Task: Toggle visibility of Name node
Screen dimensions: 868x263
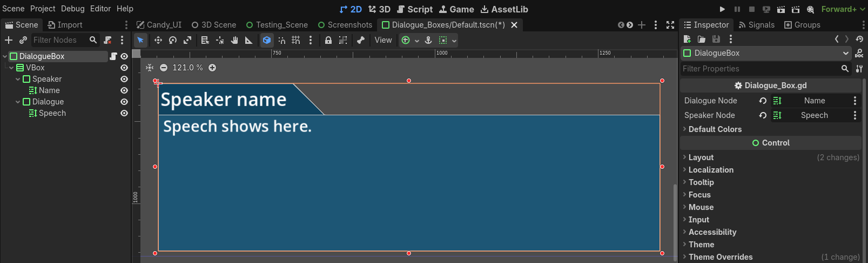Action: [124, 90]
